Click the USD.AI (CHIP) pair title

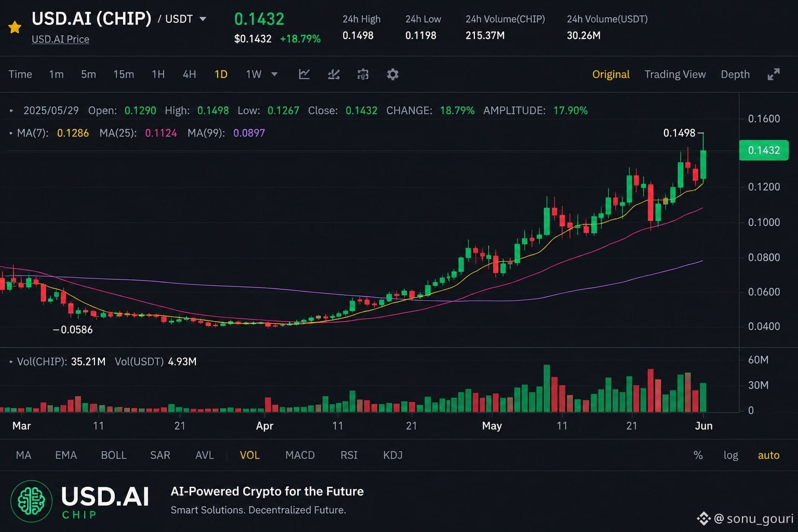pyautogui.click(x=91, y=19)
